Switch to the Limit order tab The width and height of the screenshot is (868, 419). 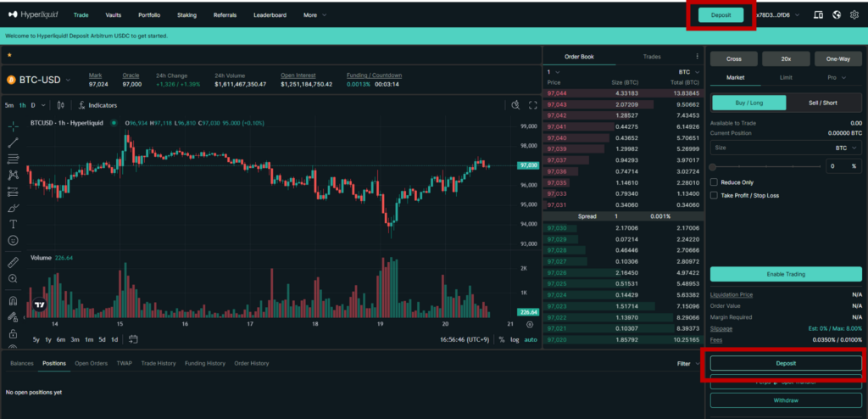coord(786,77)
